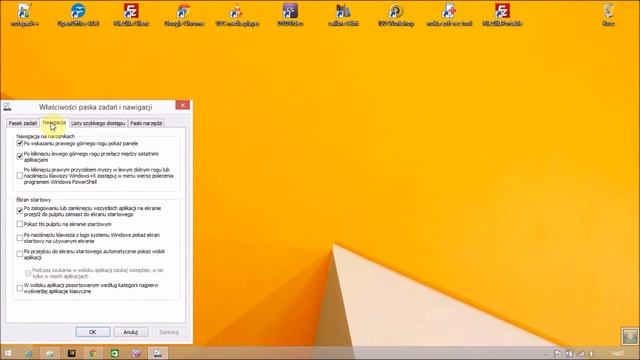Check 'Po przejściu do ekranu startowego automatycznie pokaż widok aplikacji'
640x360 pixels.
point(20,254)
